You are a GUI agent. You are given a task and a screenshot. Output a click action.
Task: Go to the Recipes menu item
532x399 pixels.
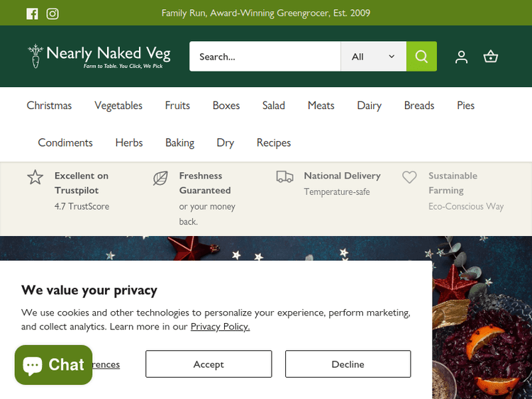coord(274,142)
